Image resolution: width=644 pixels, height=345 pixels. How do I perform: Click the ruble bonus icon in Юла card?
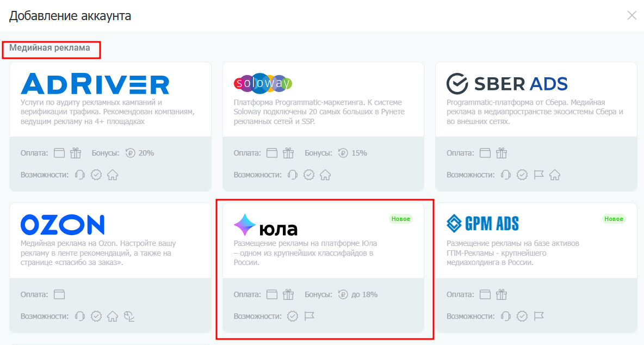pyautogui.click(x=343, y=294)
